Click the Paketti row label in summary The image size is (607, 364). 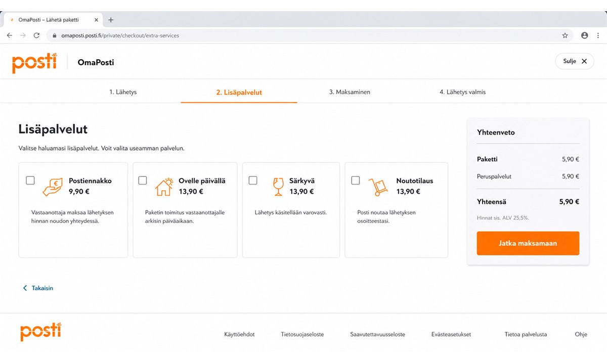[487, 159]
